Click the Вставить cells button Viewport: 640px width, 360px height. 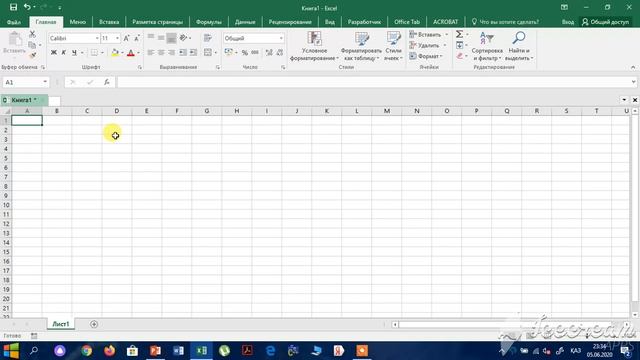[x=426, y=35]
